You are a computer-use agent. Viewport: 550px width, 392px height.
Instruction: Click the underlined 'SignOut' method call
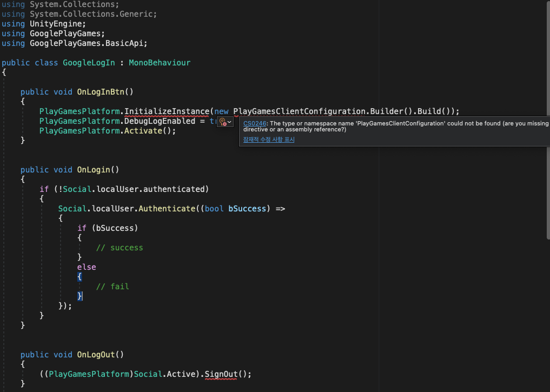coord(221,374)
